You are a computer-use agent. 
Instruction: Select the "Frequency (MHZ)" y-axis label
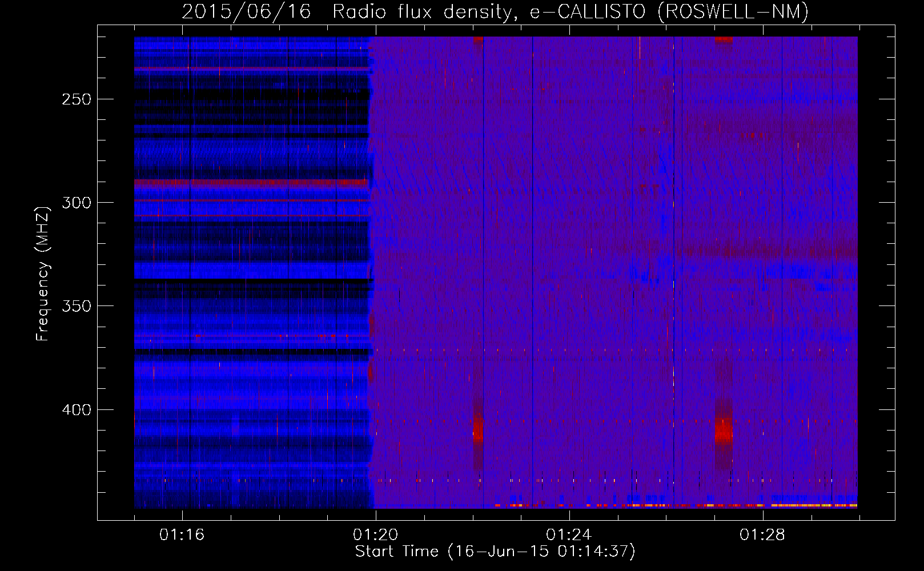[43, 274]
